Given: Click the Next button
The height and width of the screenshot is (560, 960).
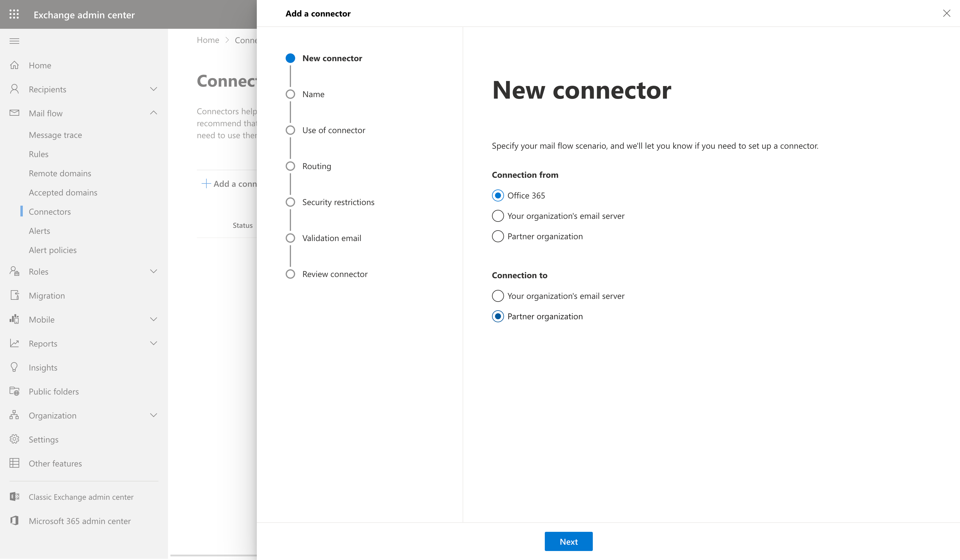Looking at the screenshot, I should (568, 541).
